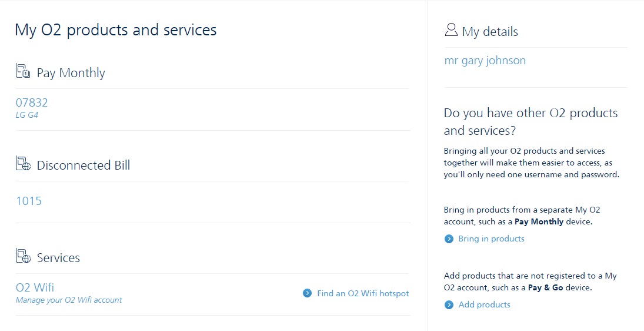
Task: Click the person icon beside My details
Action: [451, 30]
